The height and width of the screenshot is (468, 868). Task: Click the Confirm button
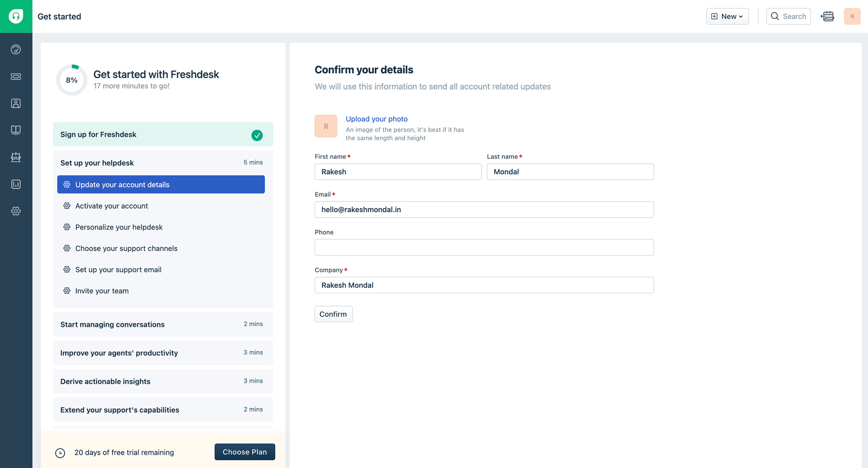click(x=334, y=314)
